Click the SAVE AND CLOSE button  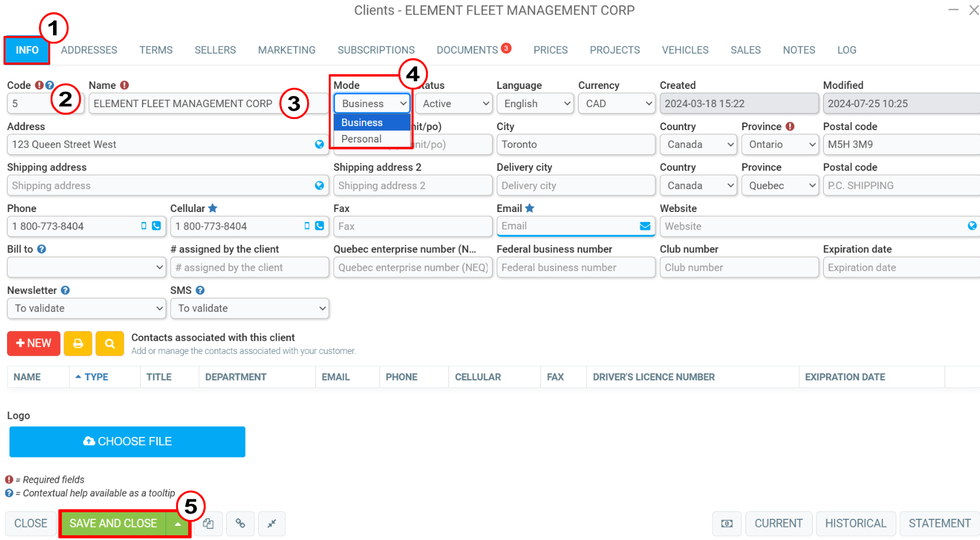(113, 524)
